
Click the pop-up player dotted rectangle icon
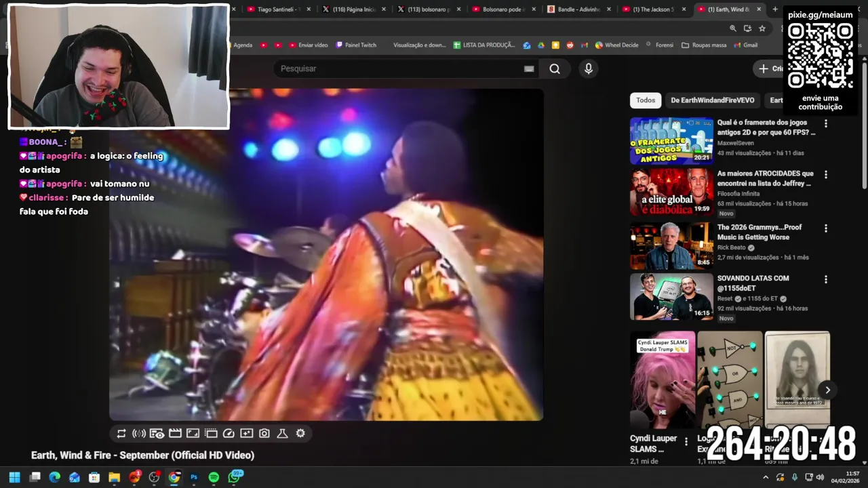coord(211,434)
